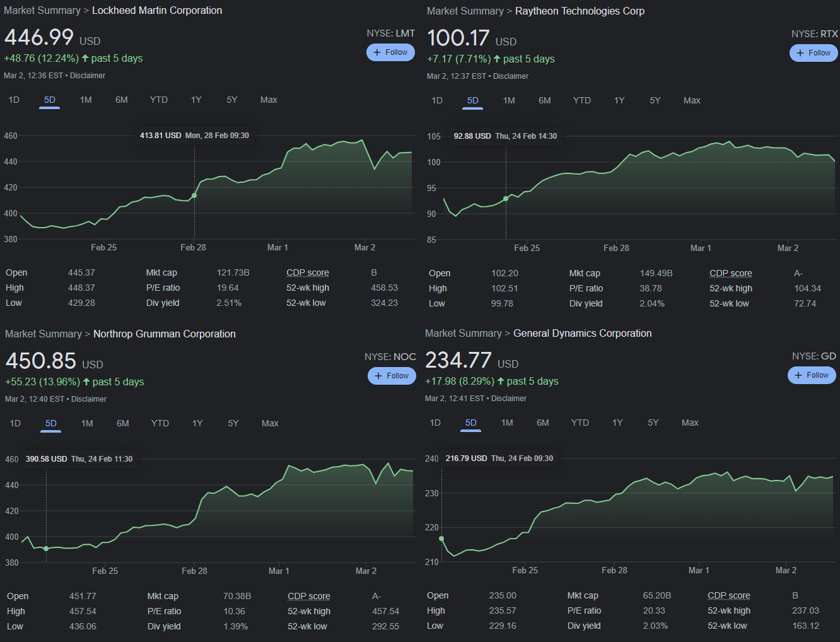This screenshot has height=642, width=840.
Task: Click General Dynamics 52-wk low value 163.12
Action: pyautogui.click(x=806, y=626)
